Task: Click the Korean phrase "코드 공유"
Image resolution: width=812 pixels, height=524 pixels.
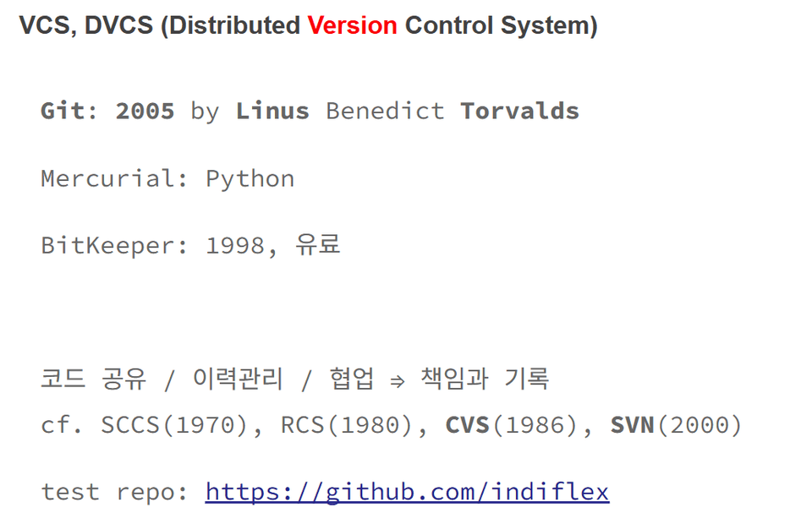Action: (93, 379)
